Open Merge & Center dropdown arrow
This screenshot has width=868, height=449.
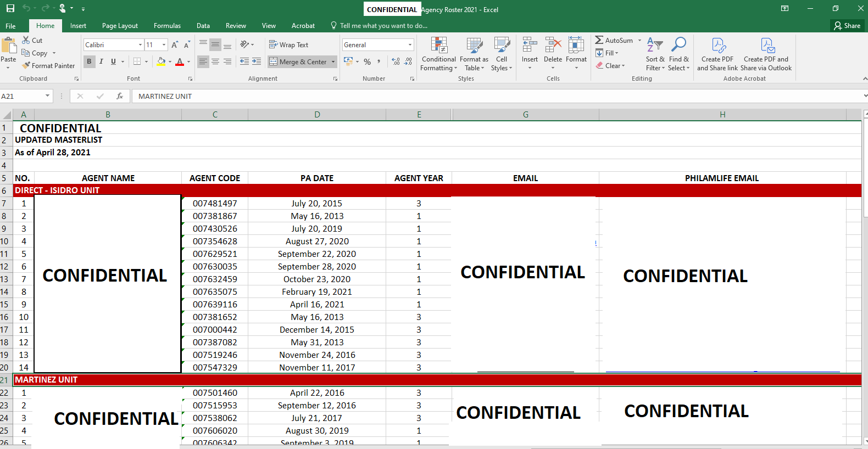click(x=333, y=61)
